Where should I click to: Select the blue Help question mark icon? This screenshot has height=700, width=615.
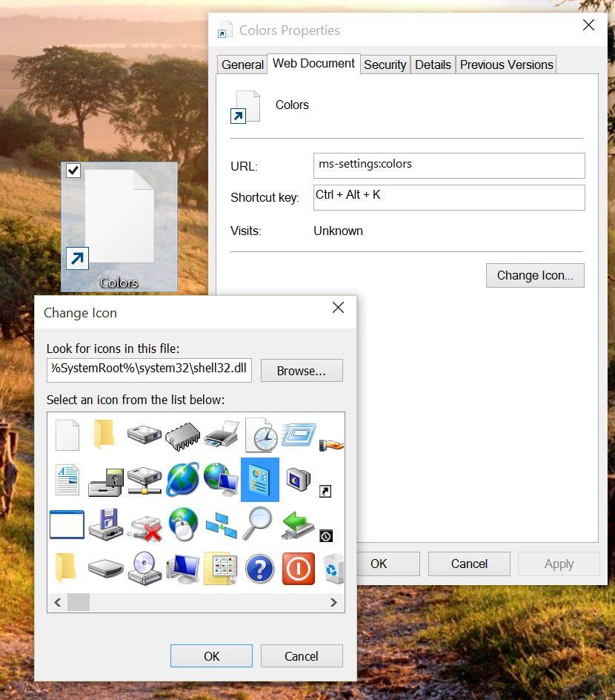(x=259, y=569)
